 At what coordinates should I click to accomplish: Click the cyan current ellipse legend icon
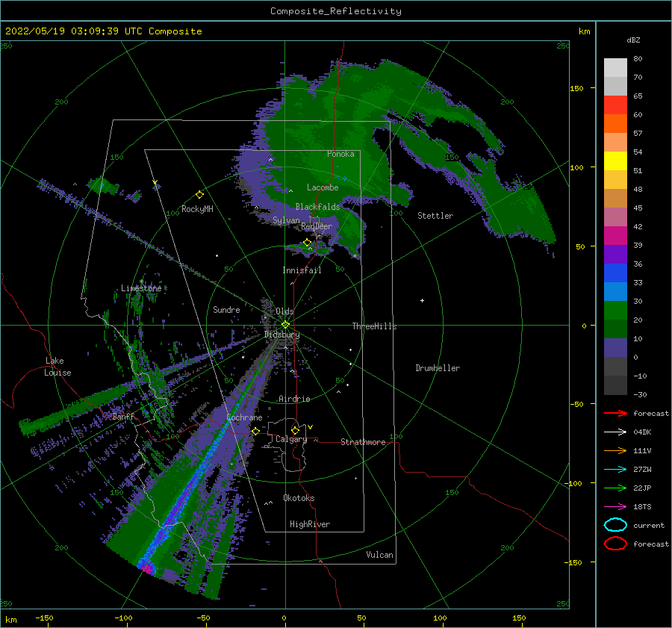(x=615, y=525)
